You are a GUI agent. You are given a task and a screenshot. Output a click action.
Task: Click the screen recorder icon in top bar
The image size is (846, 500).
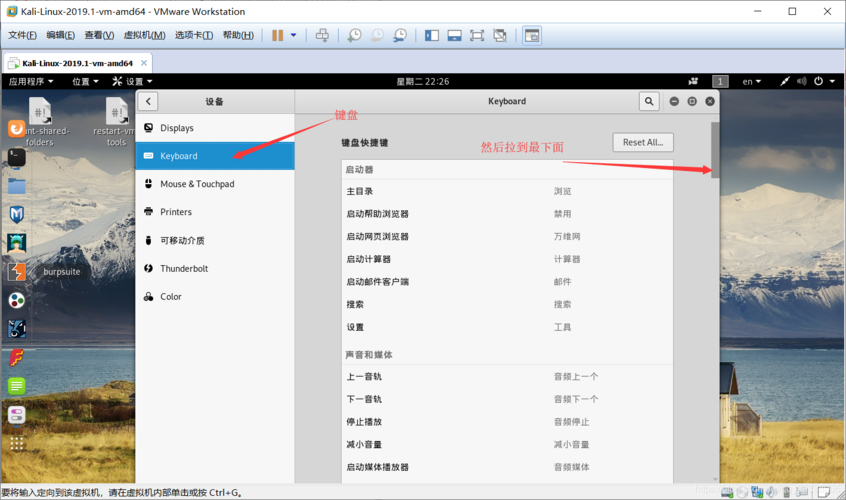click(x=693, y=81)
